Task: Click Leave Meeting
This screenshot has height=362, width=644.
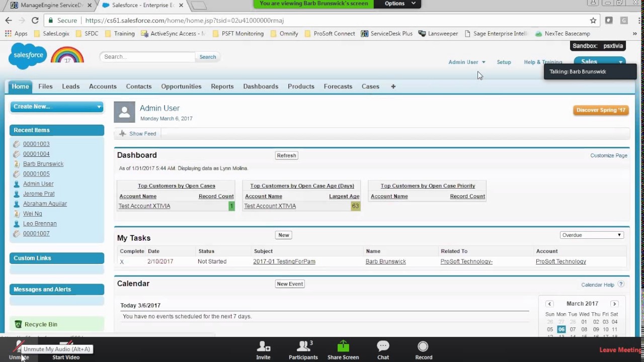Action: (x=621, y=350)
